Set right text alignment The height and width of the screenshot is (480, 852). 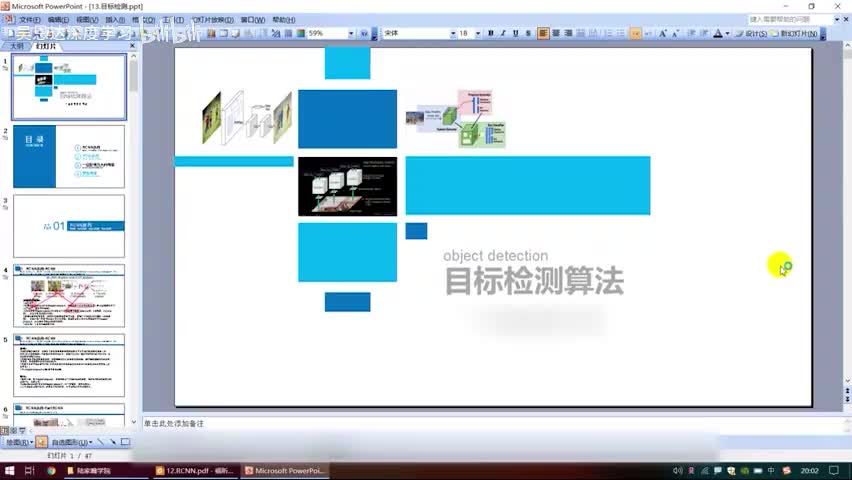pos(568,33)
